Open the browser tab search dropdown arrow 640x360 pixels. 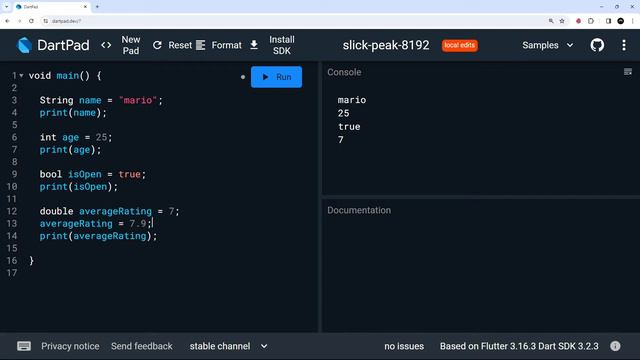[x=6, y=7]
